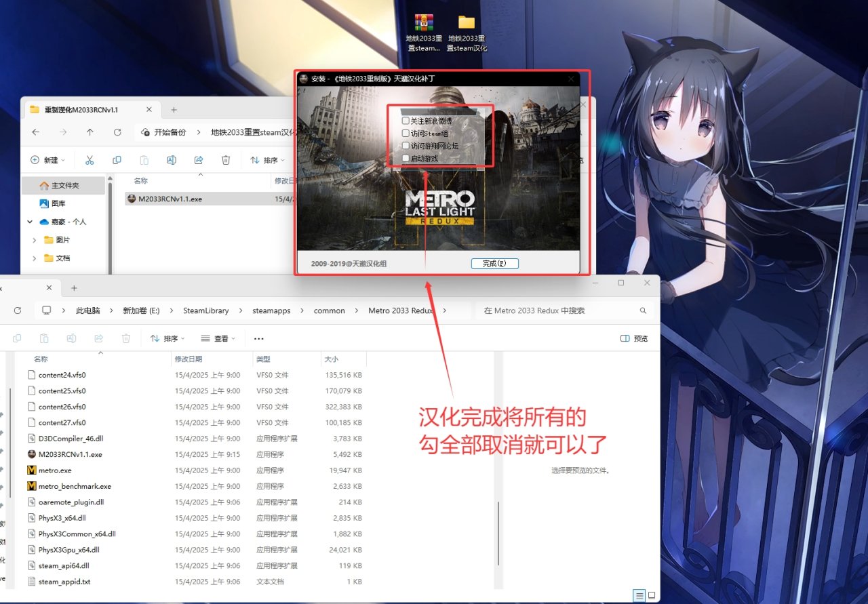Screen dimensions: 868x604
Task: Add a new tab in the 重製漢化M2033RCNv1.1 window
Action: (x=174, y=110)
